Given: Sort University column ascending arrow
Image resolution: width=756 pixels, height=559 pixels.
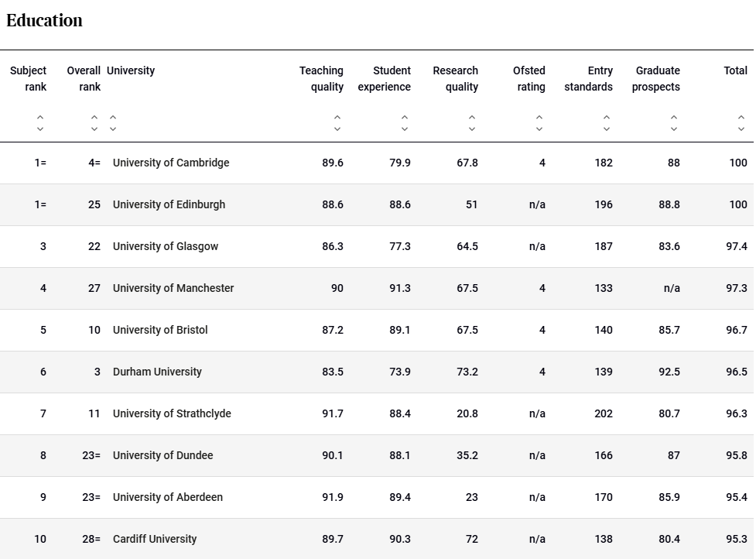Looking at the screenshot, I should [x=113, y=117].
